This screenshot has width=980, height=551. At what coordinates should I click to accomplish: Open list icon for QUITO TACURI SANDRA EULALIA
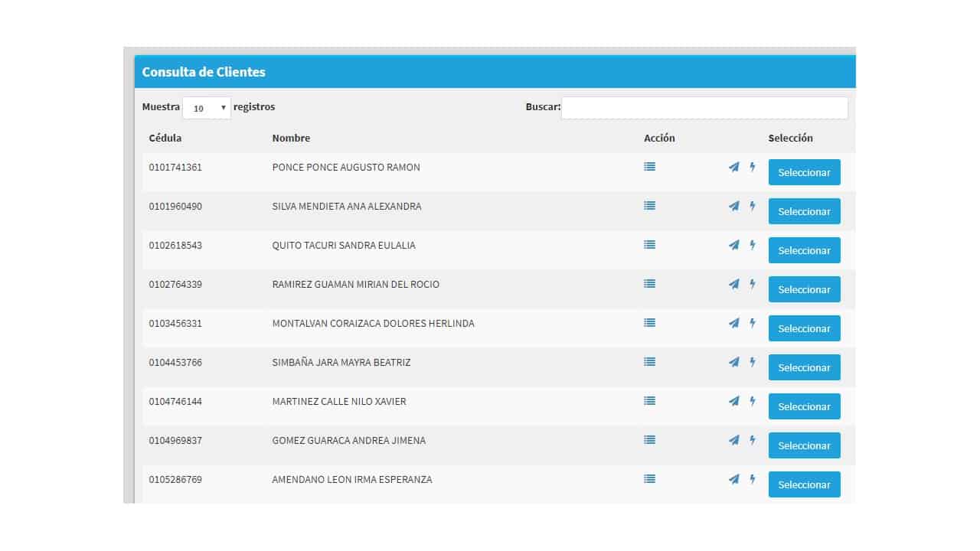[x=649, y=244]
